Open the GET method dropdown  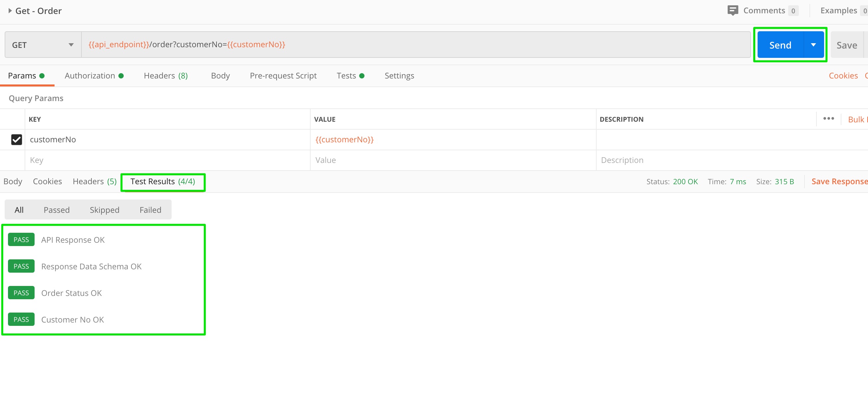click(x=43, y=45)
